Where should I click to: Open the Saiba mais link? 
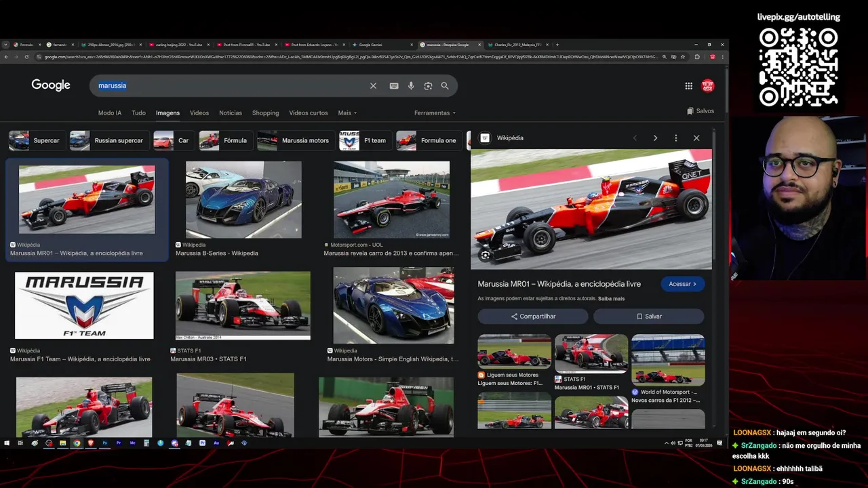click(x=611, y=299)
